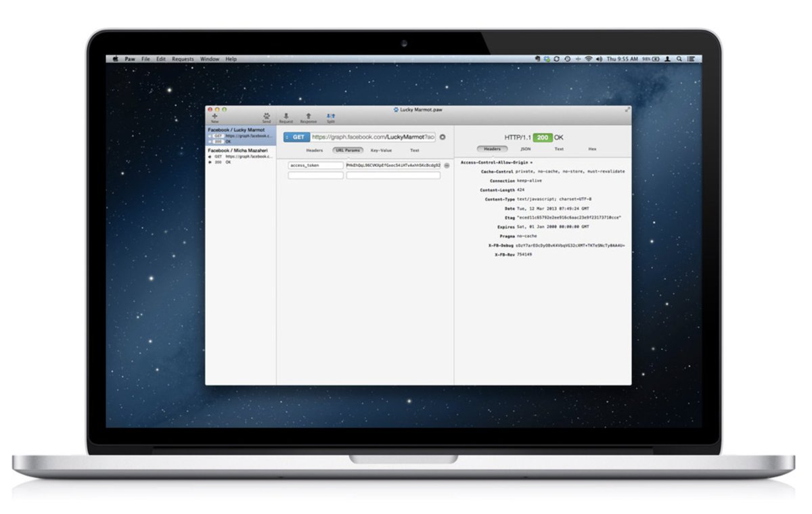Click the empty parameter name field
The width and height of the screenshot is (812, 514).
click(316, 175)
